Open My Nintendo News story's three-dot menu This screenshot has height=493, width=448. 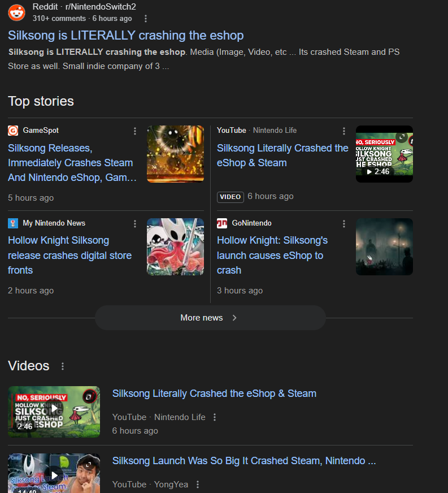[x=135, y=223]
